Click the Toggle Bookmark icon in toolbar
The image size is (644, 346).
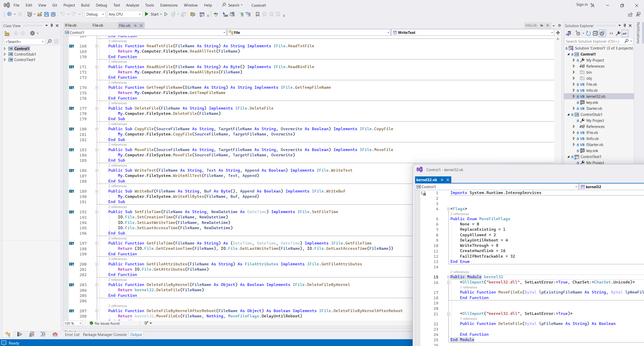click(x=257, y=14)
